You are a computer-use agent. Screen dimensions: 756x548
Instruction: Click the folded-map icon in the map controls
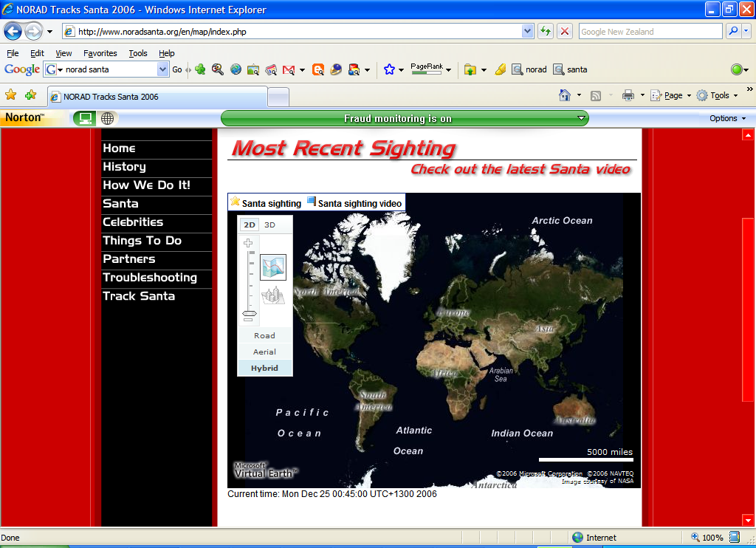273,267
